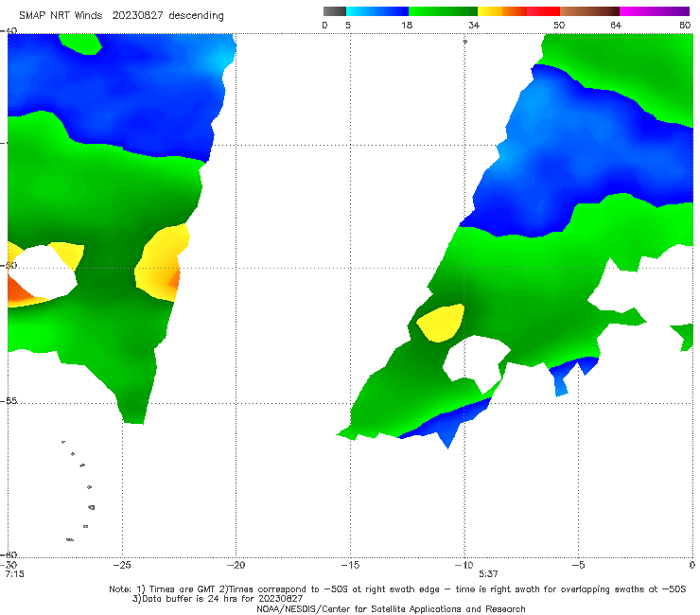Click the longitude axis label -10
The height and width of the screenshot is (615, 700).
(x=464, y=565)
